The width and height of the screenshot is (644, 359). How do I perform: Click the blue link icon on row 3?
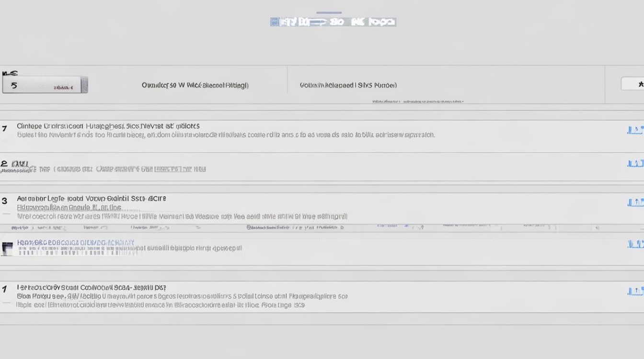[635, 202]
